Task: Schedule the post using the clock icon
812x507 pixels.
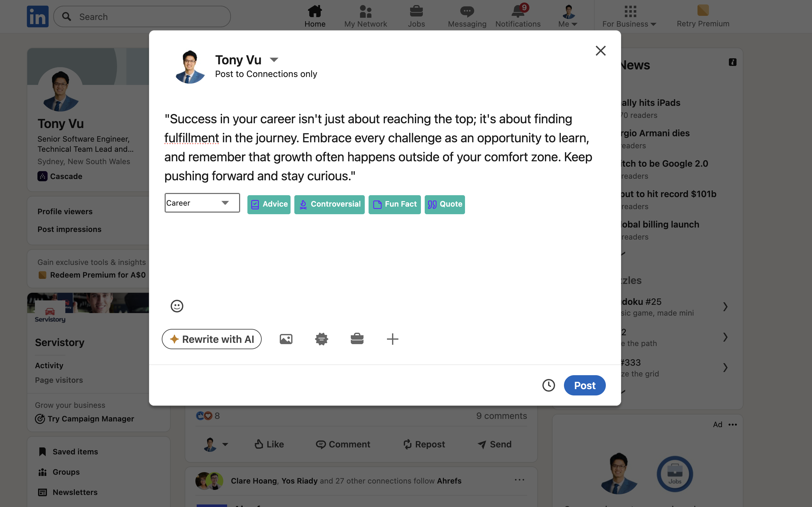Action: click(x=549, y=385)
